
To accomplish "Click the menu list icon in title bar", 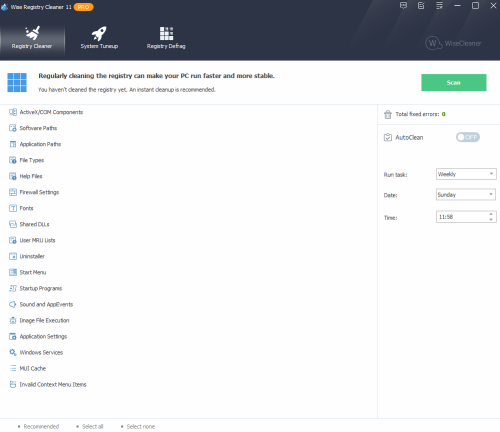I will coord(439,6).
